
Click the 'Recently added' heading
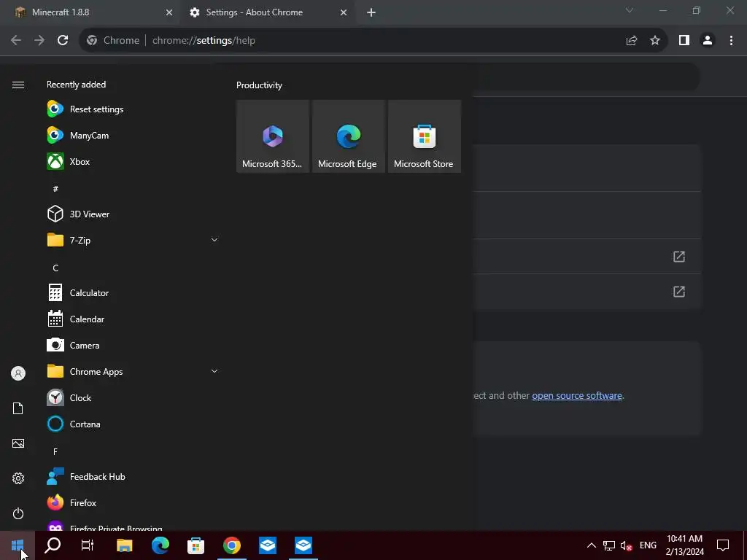pyautogui.click(x=76, y=85)
